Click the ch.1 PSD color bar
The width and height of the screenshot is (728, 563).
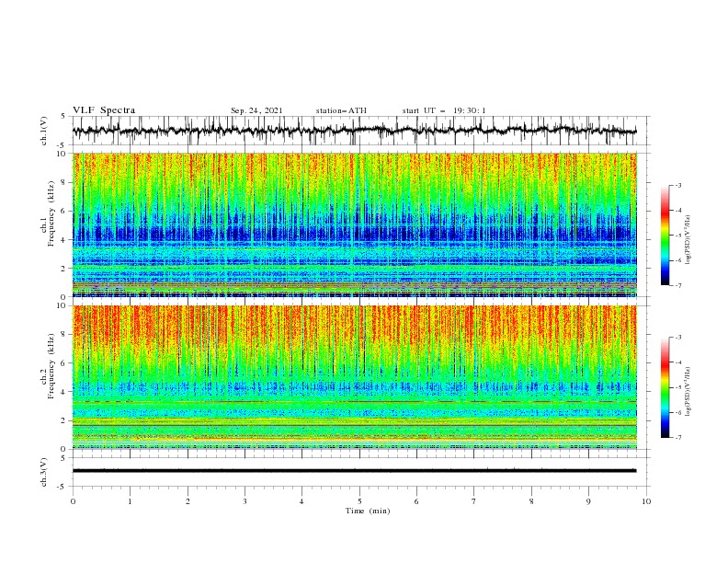(x=665, y=236)
